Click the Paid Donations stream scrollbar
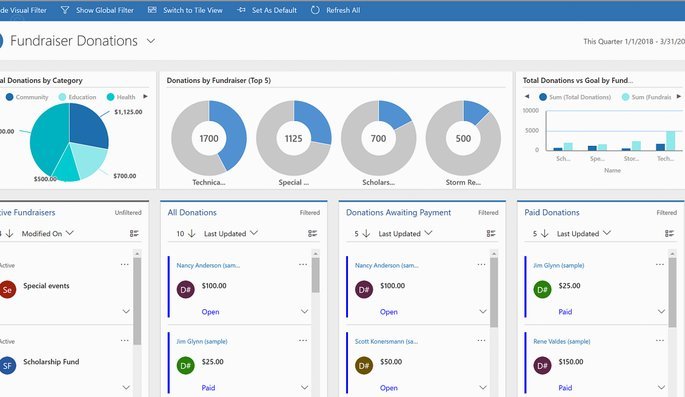 [672, 292]
